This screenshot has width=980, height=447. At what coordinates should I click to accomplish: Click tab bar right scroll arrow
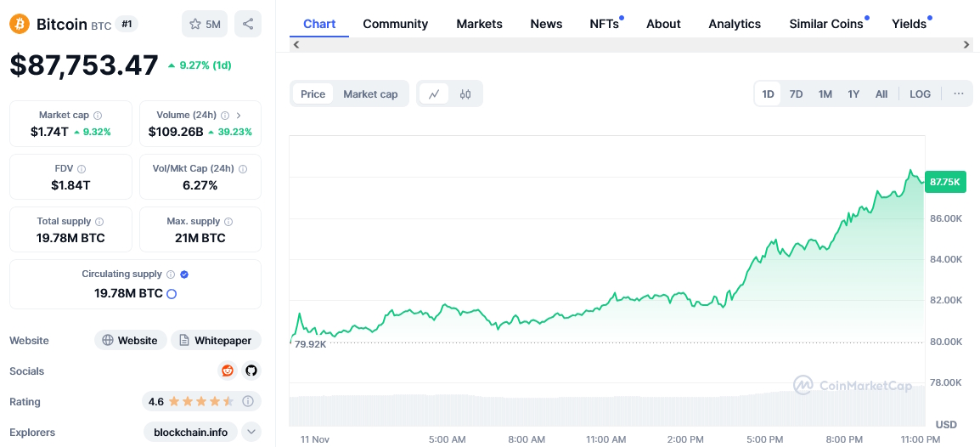[x=967, y=44]
